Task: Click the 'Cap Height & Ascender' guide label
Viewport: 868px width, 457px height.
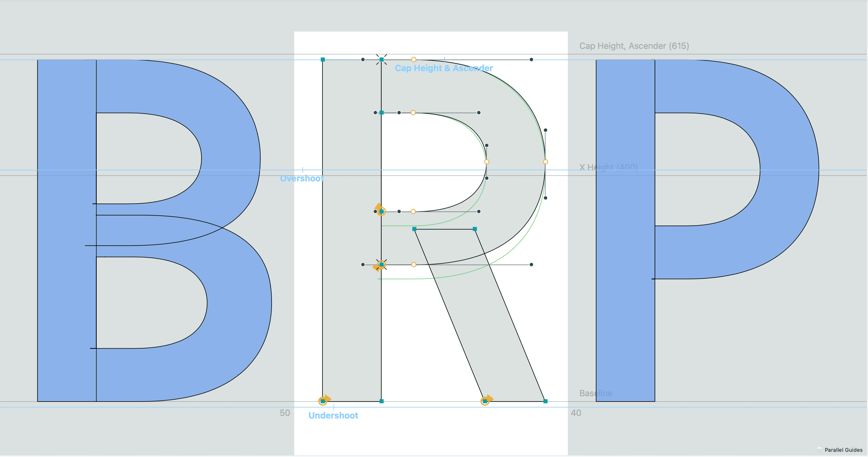Action: pos(444,68)
